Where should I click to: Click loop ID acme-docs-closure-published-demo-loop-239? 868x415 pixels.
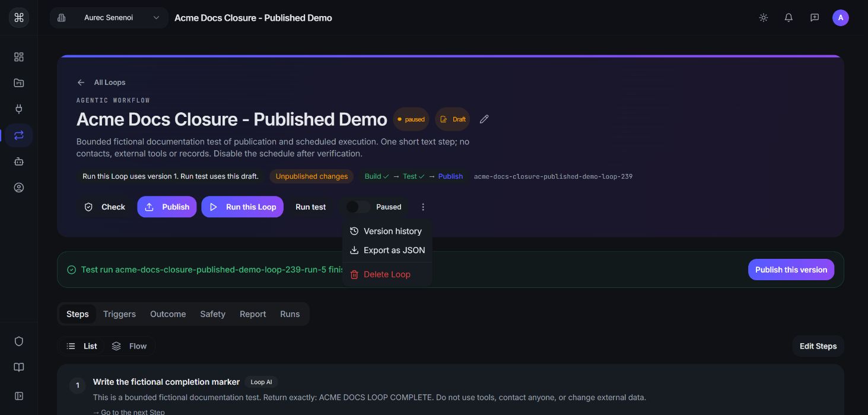[553, 176]
